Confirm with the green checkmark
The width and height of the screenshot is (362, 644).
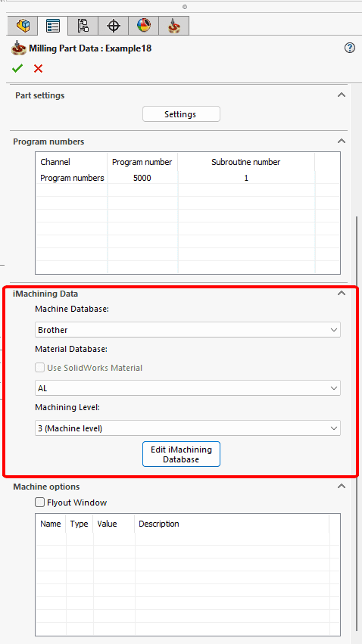pos(17,69)
